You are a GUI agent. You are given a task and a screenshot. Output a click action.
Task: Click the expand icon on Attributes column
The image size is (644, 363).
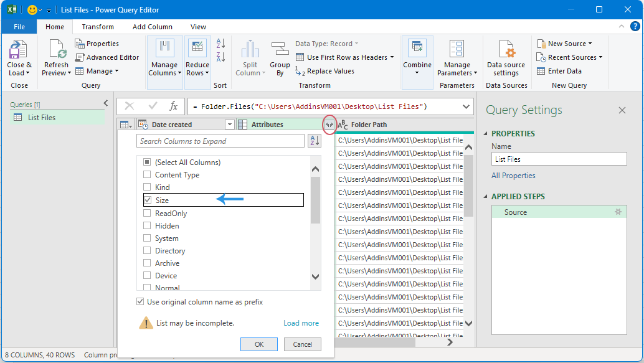click(329, 125)
